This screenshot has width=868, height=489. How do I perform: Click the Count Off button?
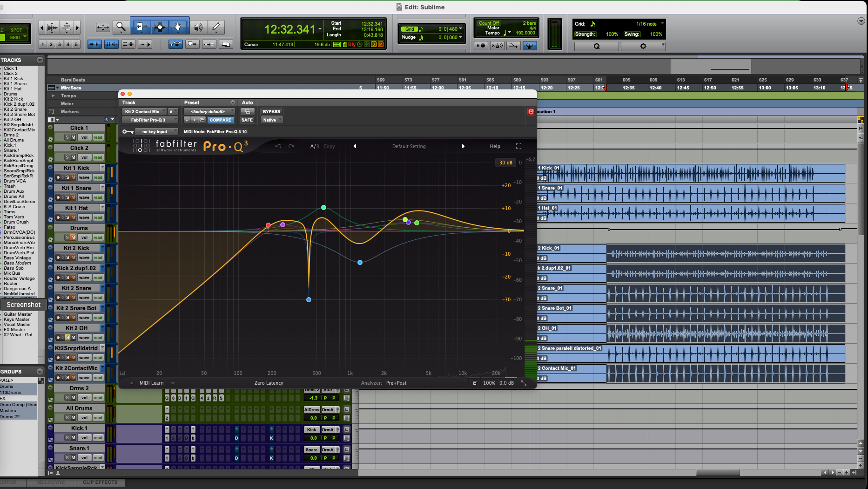(489, 23)
